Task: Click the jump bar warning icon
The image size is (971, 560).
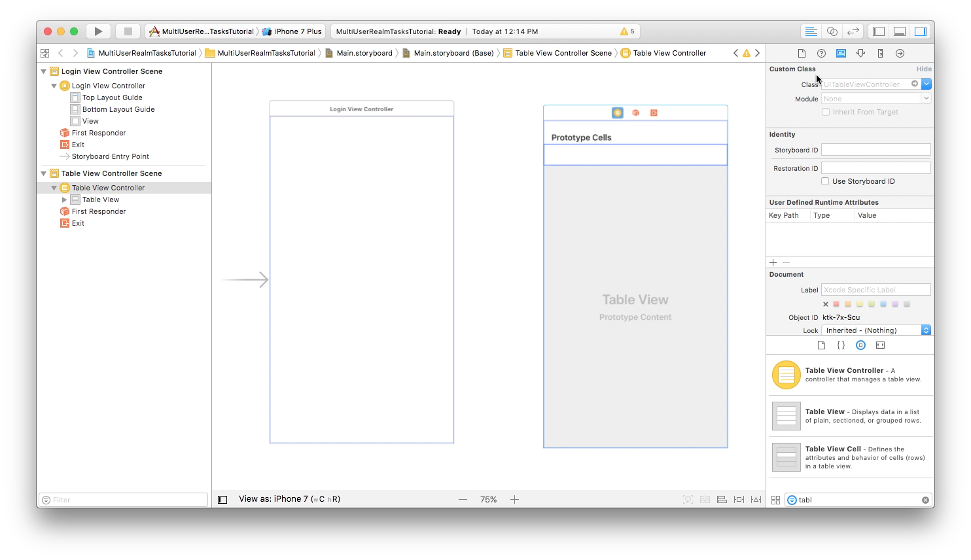Action: tap(746, 53)
